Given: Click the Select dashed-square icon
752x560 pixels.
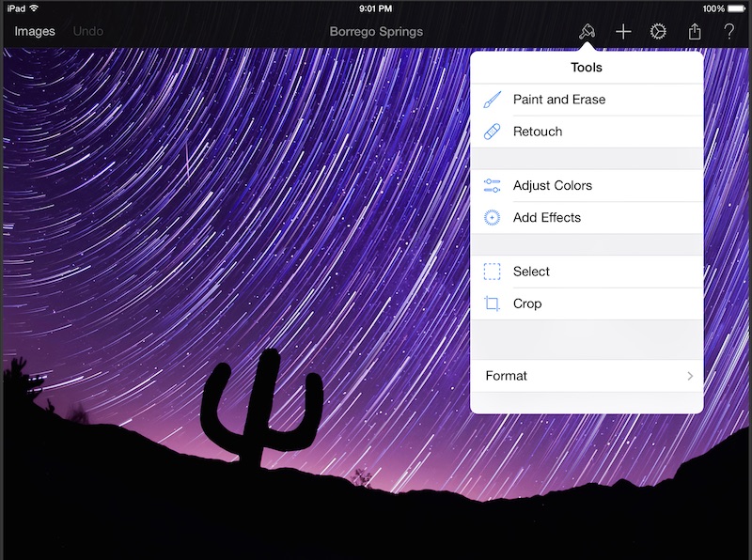Looking at the screenshot, I should pyautogui.click(x=493, y=272).
